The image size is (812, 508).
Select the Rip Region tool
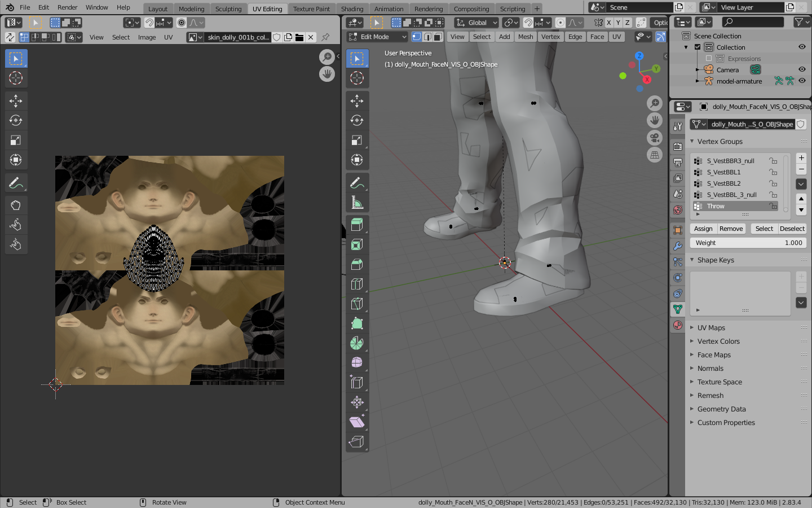[x=357, y=441]
